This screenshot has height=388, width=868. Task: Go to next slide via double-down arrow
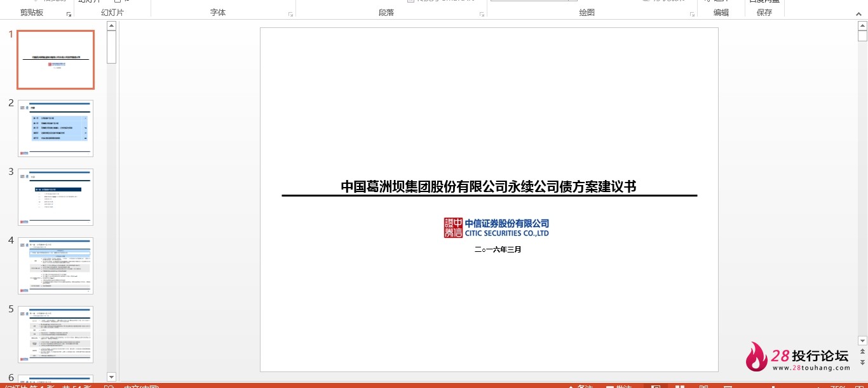pyautogui.click(x=862, y=362)
